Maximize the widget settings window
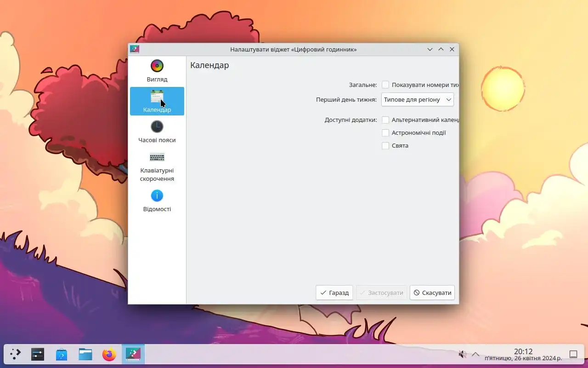The height and width of the screenshot is (368, 588). (x=441, y=49)
